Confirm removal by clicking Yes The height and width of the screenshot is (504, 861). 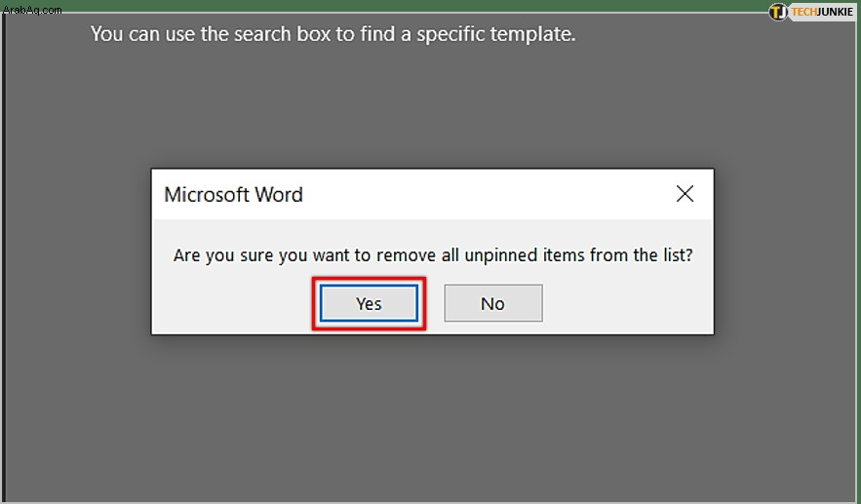tap(369, 303)
